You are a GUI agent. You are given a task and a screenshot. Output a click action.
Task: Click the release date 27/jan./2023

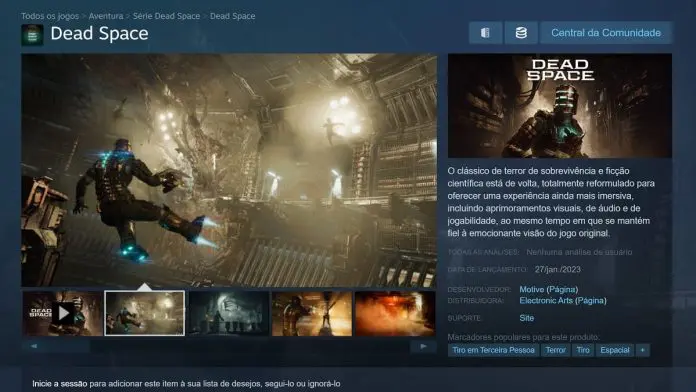point(558,269)
